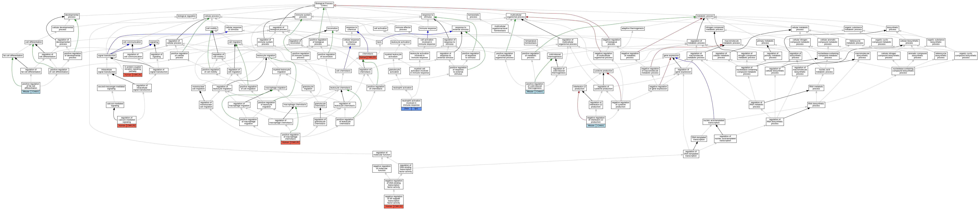Click the blue 'fpr1' gene label

[x=416, y=109]
